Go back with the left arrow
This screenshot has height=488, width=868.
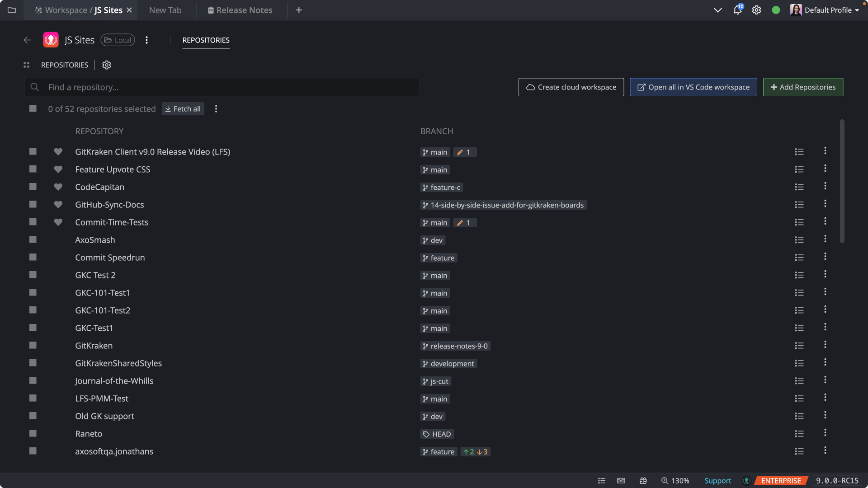27,40
